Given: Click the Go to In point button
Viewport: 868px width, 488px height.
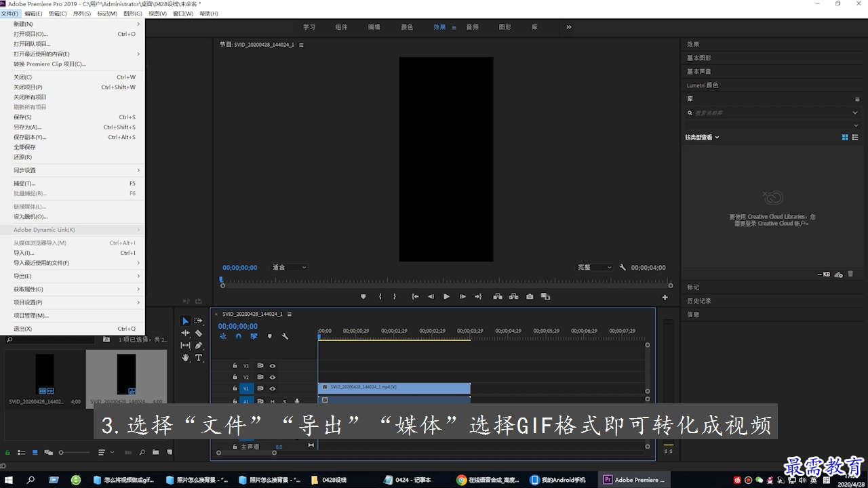Looking at the screenshot, I should (415, 296).
